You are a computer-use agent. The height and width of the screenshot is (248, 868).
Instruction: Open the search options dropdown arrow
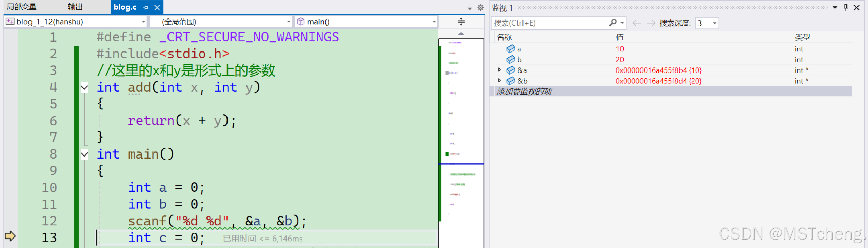(x=622, y=23)
